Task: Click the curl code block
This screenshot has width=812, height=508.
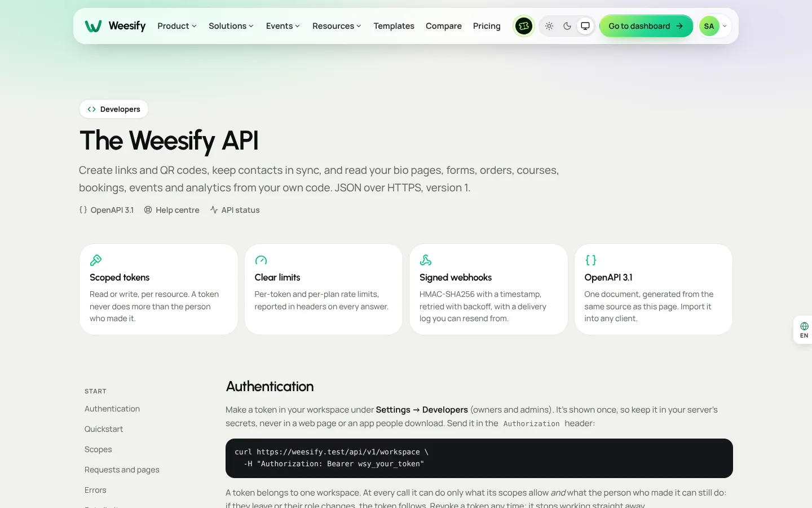Action: pos(479,458)
